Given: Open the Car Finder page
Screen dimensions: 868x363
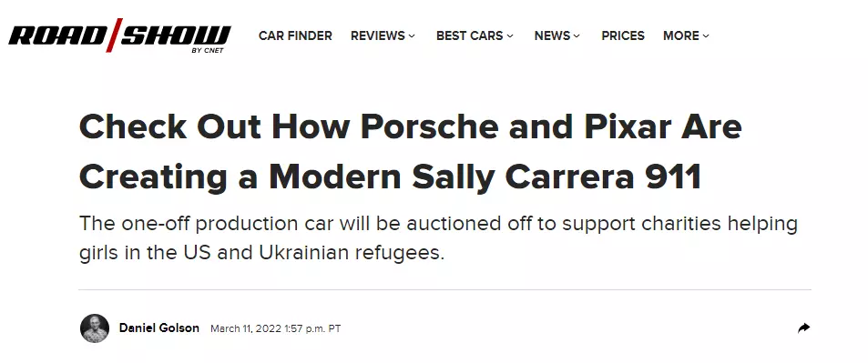Looking at the screenshot, I should (x=295, y=36).
